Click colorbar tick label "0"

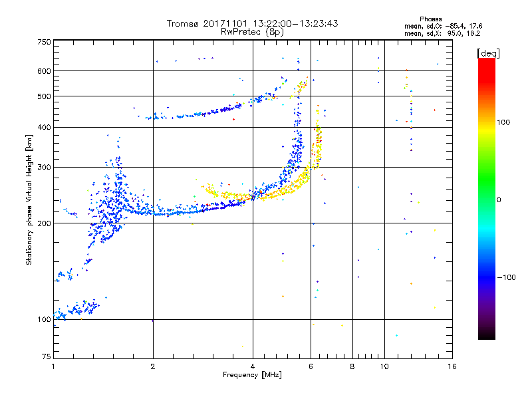(498, 200)
